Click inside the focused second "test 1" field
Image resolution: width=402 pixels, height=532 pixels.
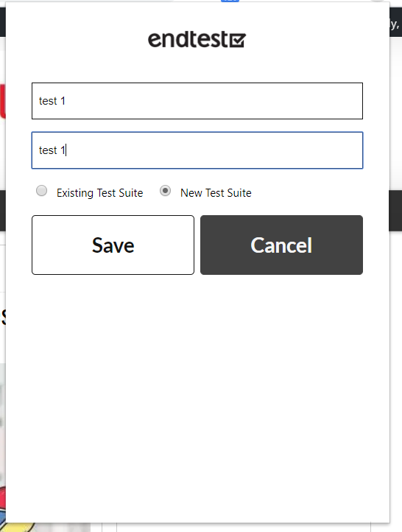197,150
